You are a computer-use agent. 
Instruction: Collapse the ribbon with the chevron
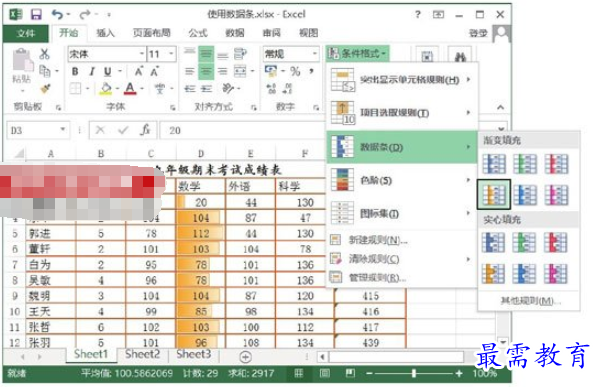click(x=500, y=108)
